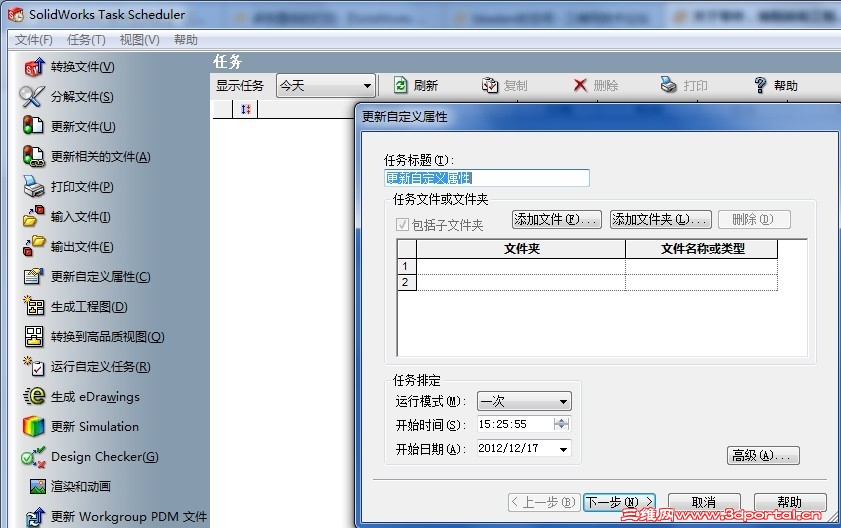
Task: Click the Add Folder (添加文件夹) button
Action: click(661, 219)
